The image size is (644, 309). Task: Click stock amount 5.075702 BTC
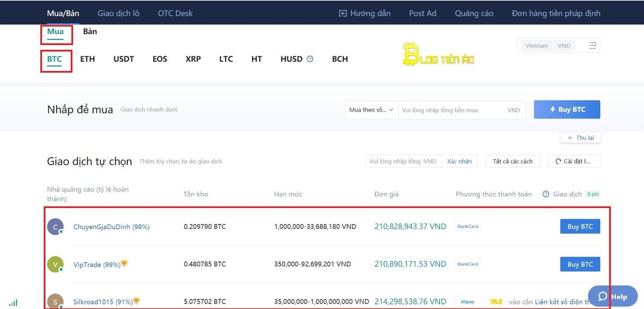coord(205,302)
